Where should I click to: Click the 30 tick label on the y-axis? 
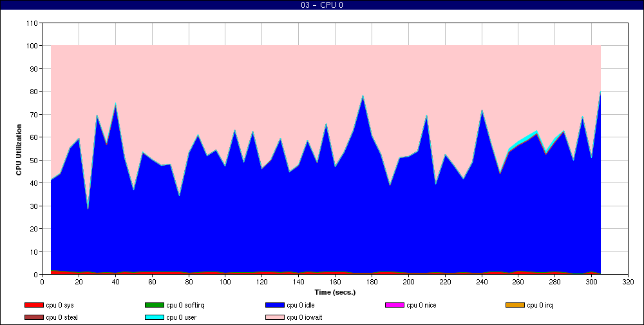click(35, 206)
